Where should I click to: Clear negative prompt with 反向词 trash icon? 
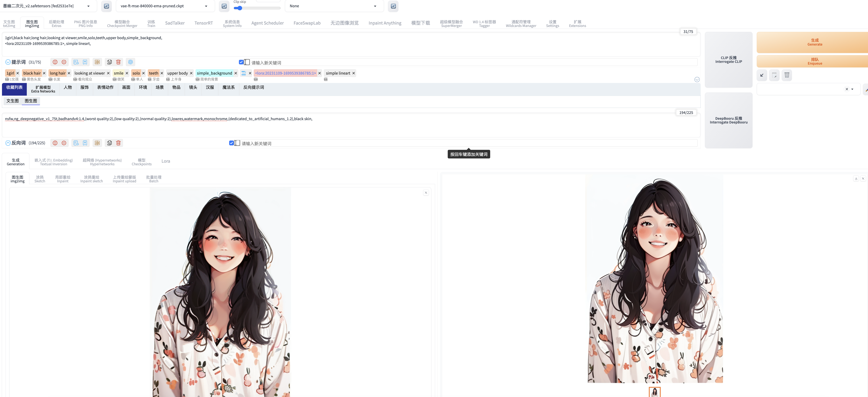(x=118, y=143)
